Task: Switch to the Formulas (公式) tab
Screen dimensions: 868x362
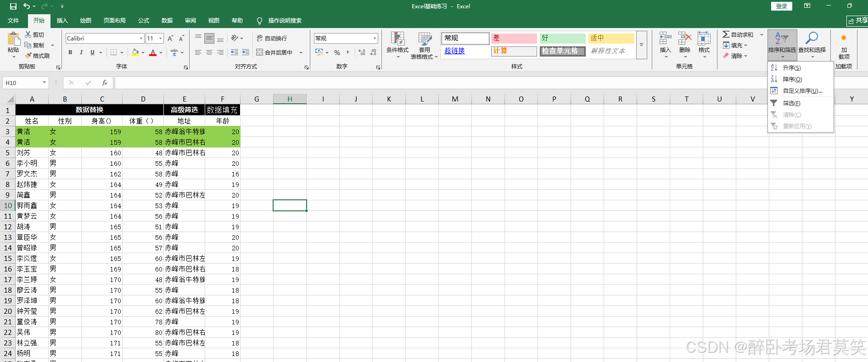Action: click(x=144, y=21)
